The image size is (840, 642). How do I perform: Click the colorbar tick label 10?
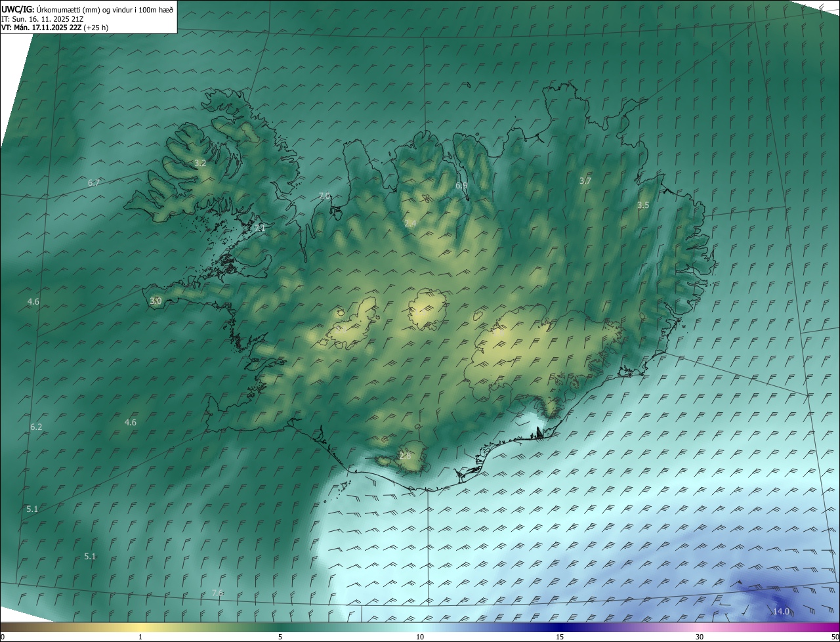[420, 637]
